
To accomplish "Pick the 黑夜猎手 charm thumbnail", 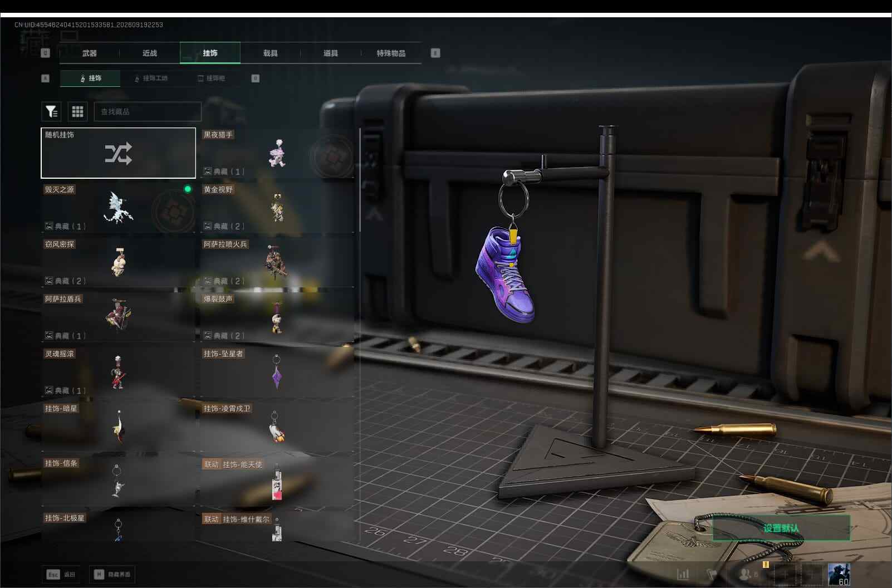I will click(x=277, y=153).
